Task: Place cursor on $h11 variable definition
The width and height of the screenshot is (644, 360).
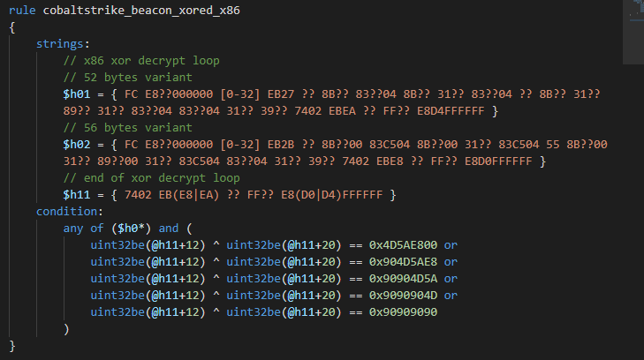Action: click(x=76, y=195)
